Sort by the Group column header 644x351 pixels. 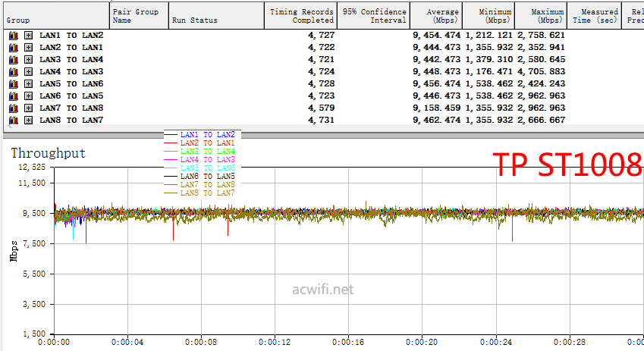point(57,16)
